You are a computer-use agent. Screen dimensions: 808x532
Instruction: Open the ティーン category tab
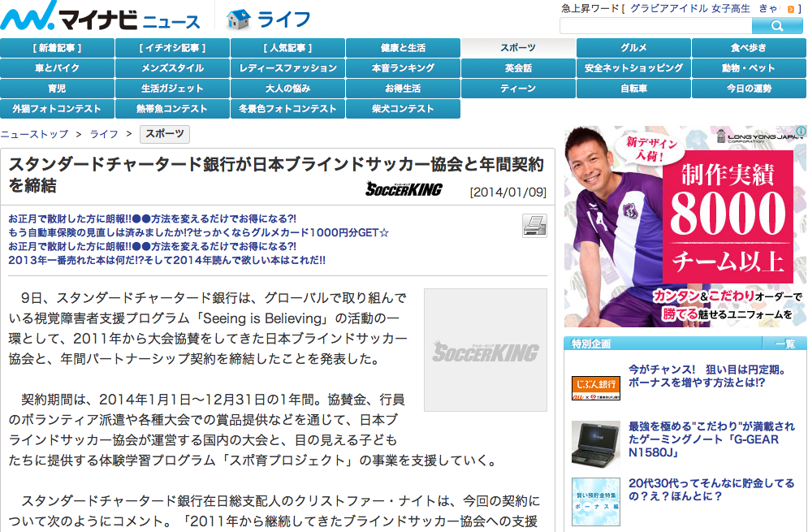[518, 89]
